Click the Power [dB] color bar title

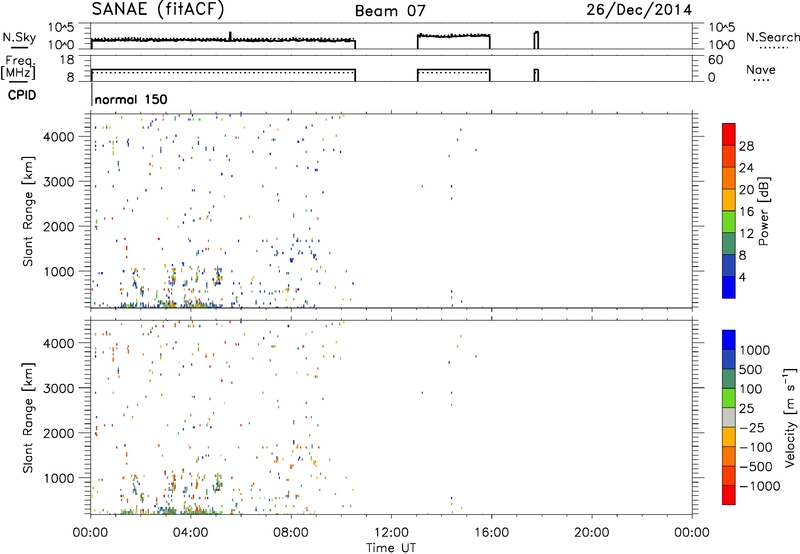pyautogui.click(x=763, y=211)
